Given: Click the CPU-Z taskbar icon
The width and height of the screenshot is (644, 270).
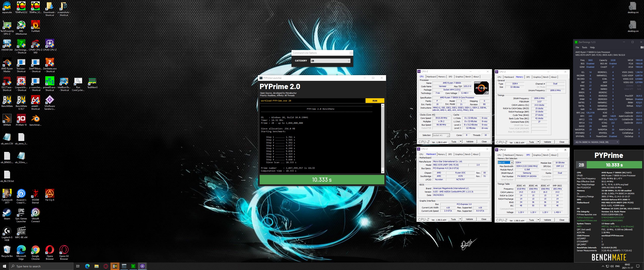Looking at the screenshot, I should click(142, 266).
